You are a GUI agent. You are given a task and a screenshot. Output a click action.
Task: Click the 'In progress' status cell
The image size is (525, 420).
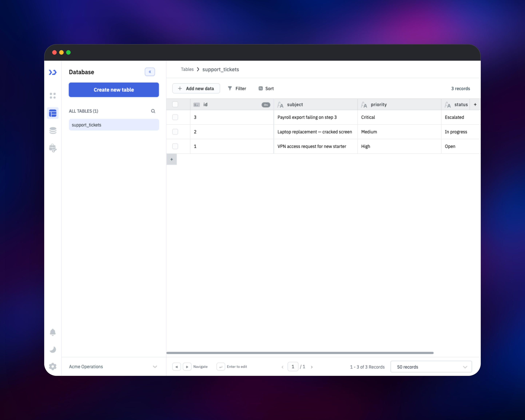coord(461,132)
